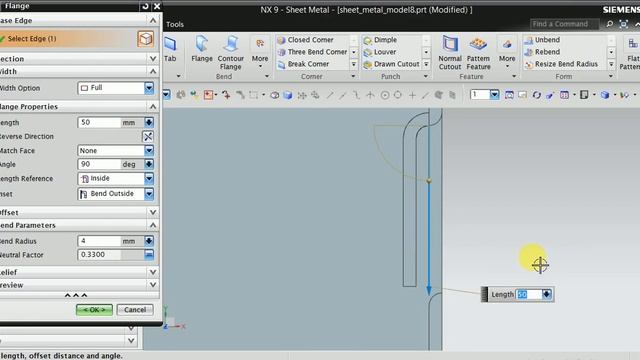Open the on-screen Length box dropdown arrow
Image resolution: width=640 pixels, height=360 pixels.
[x=547, y=294]
